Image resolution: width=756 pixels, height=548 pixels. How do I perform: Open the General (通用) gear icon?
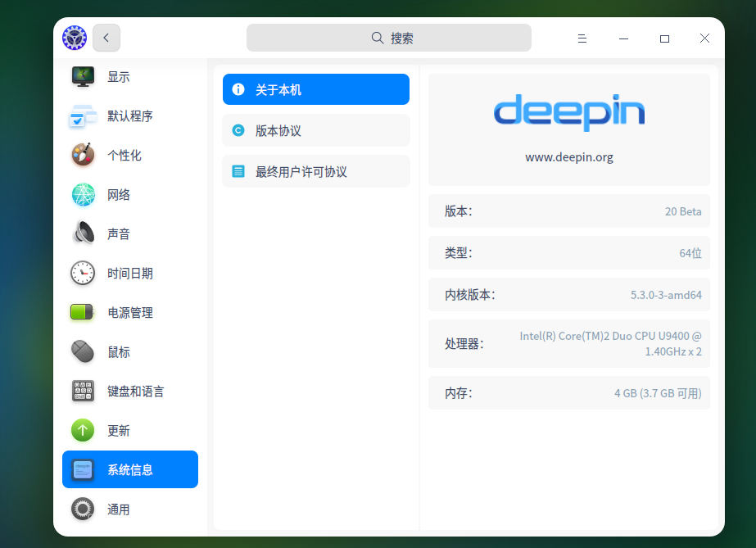83,509
